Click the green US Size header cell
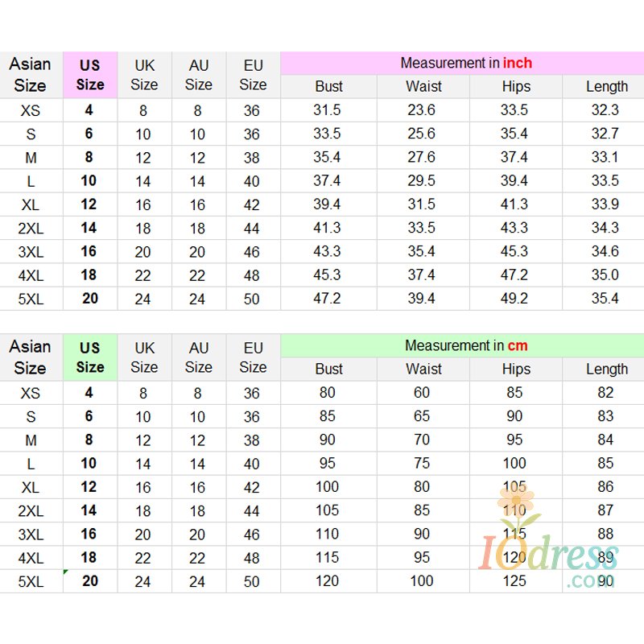 pyautogui.click(x=90, y=357)
